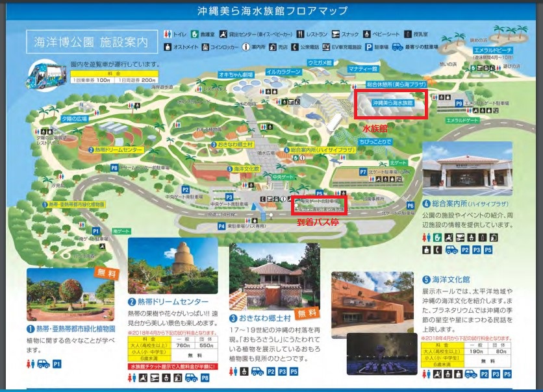
Task: Open the 熱帯ドリームセンター tower photo
Action: [x=173, y=265]
